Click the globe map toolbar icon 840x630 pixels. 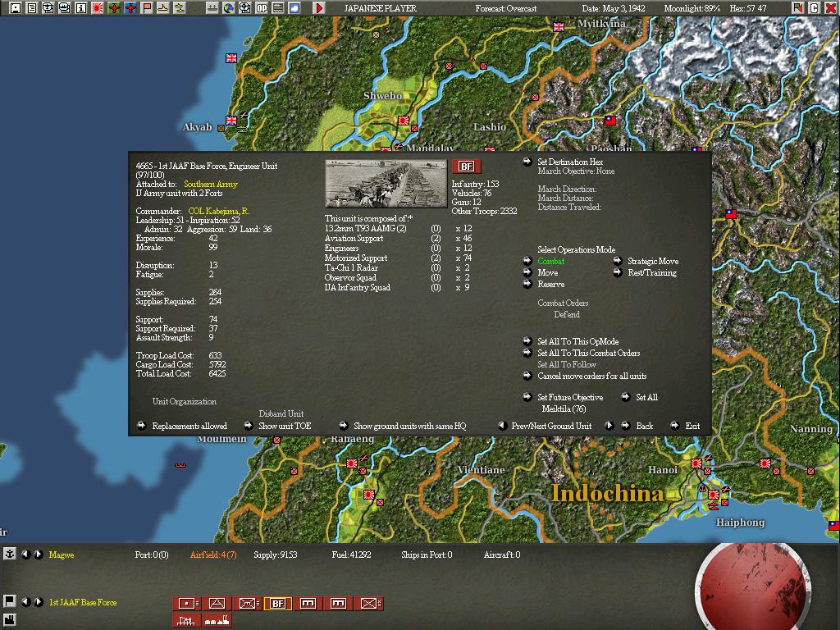point(229,7)
